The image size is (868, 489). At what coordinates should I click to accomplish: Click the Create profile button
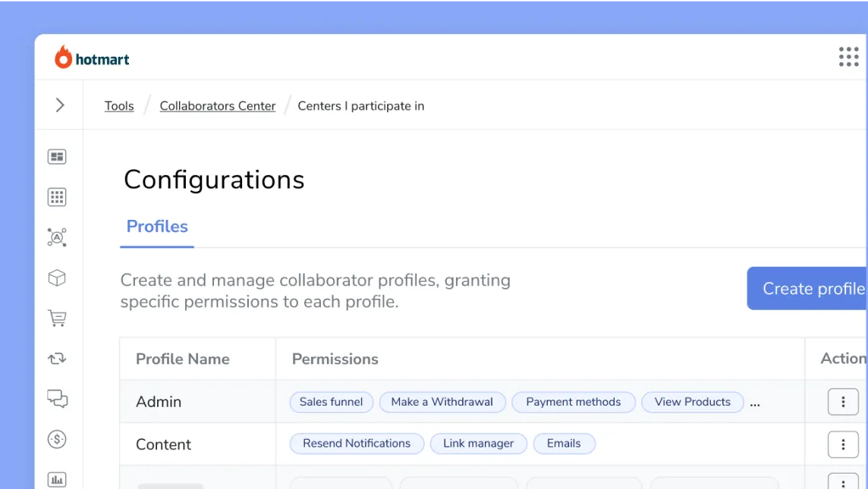click(816, 288)
